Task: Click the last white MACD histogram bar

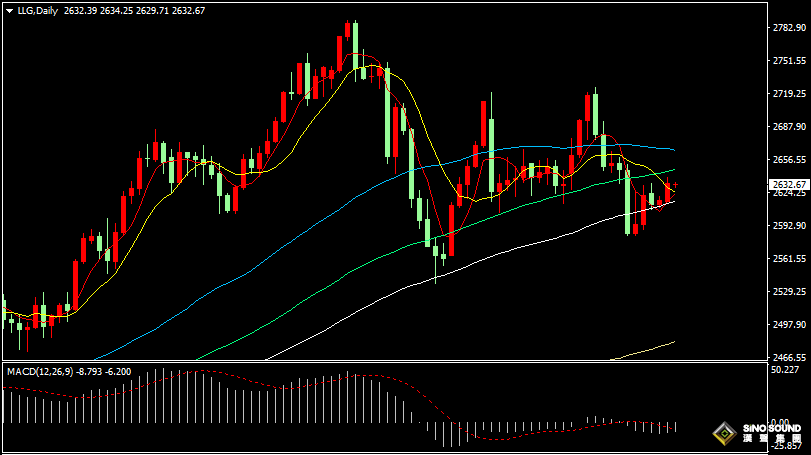Action: pos(675,427)
